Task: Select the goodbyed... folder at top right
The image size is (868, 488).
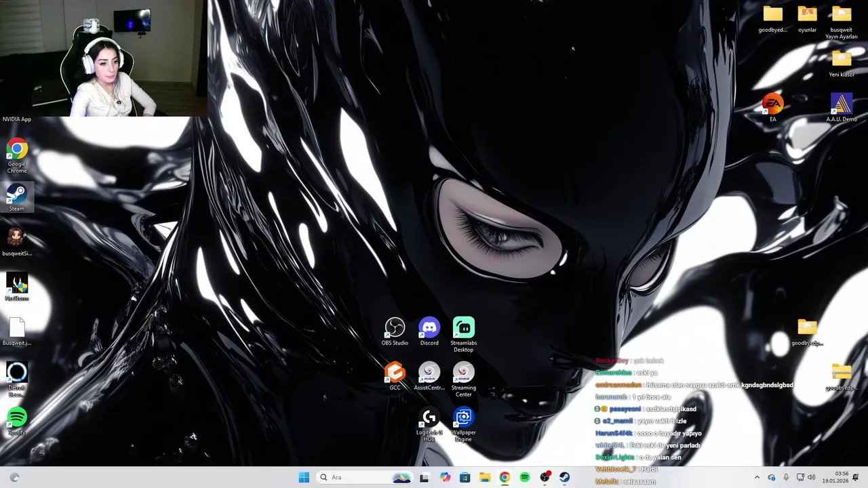Action: [772, 18]
